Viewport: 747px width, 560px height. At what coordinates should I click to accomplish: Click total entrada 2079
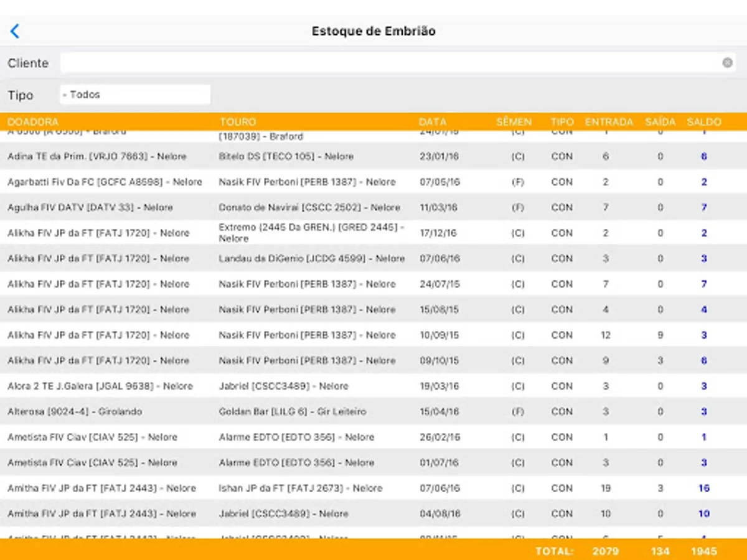(x=606, y=551)
